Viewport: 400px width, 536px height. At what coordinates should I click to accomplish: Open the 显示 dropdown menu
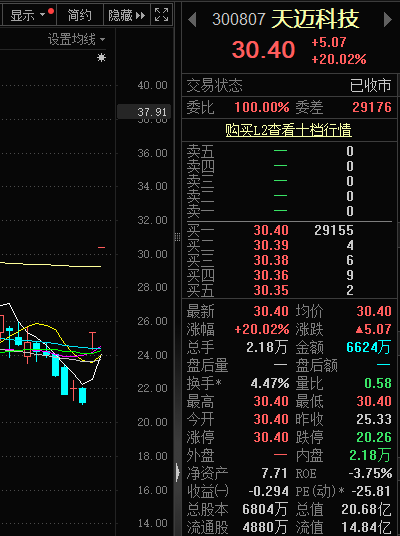coord(29,15)
